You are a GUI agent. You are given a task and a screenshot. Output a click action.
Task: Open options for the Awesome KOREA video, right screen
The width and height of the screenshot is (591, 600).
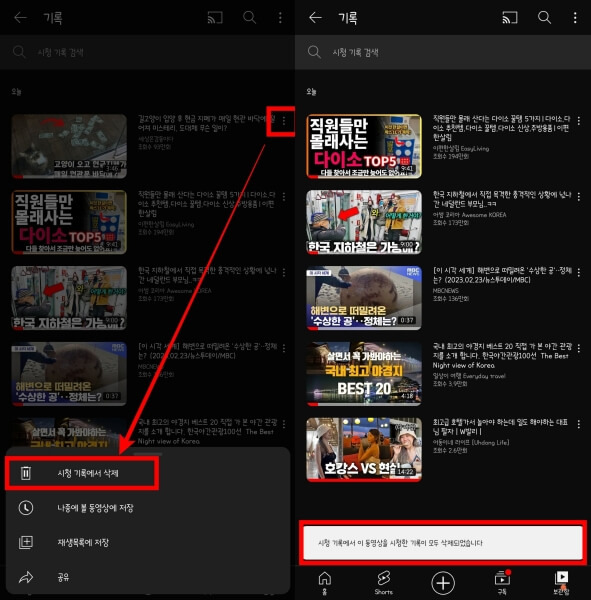578,197
